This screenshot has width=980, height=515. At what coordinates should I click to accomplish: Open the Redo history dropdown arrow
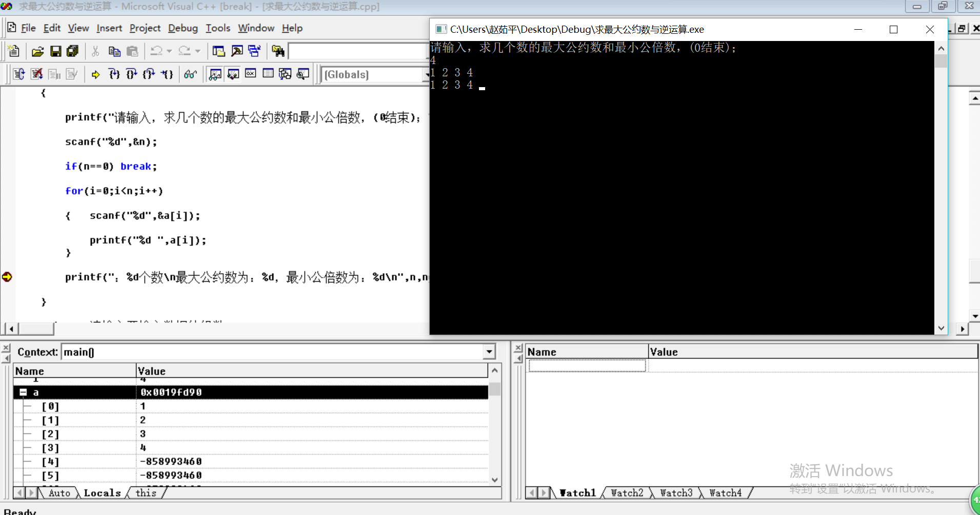click(x=198, y=51)
